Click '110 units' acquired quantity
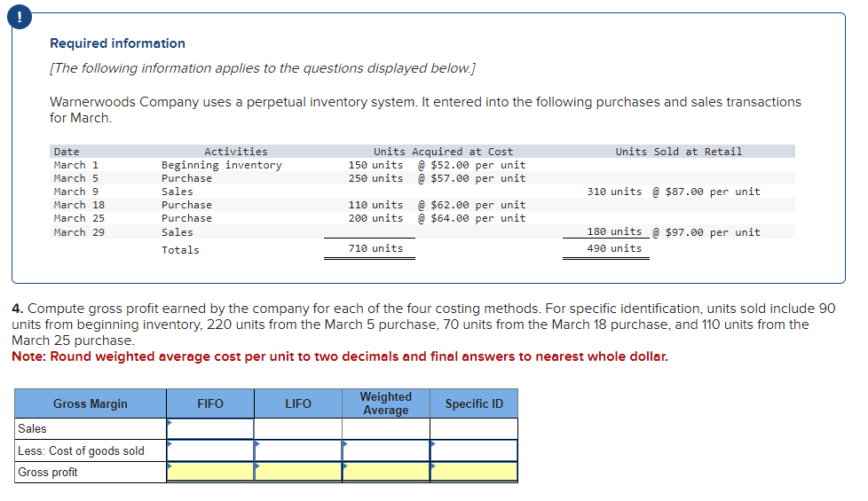This screenshot has width=868, height=501. click(x=376, y=205)
